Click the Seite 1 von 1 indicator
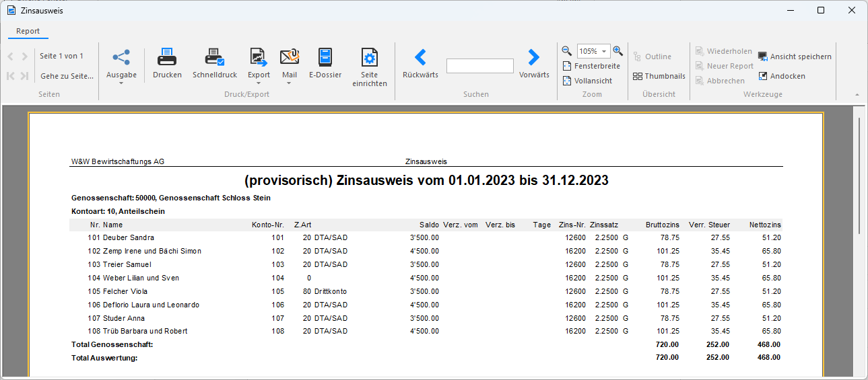Viewport: 868px width, 380px height. pos(61,56)
